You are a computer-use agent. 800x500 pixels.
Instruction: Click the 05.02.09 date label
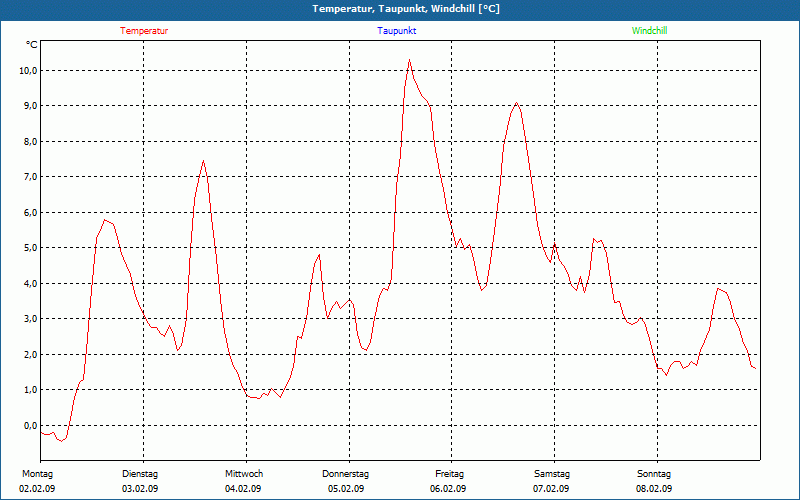(346, 489)
